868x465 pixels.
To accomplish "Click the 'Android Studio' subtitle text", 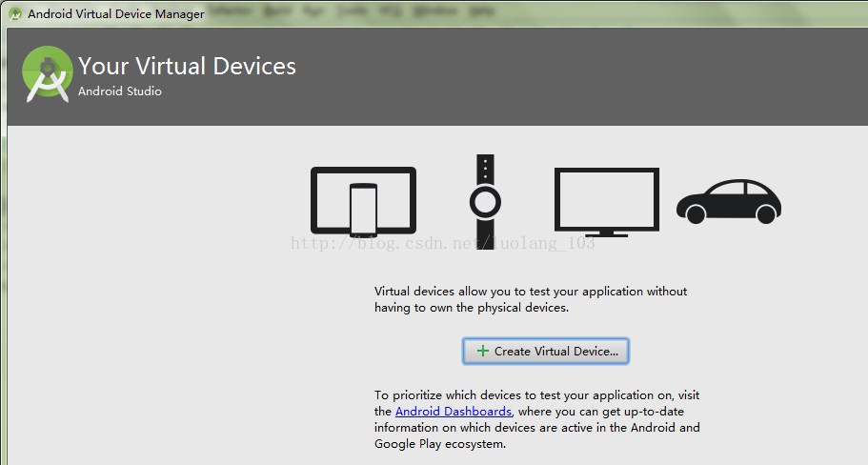I will tap(119, 91).
